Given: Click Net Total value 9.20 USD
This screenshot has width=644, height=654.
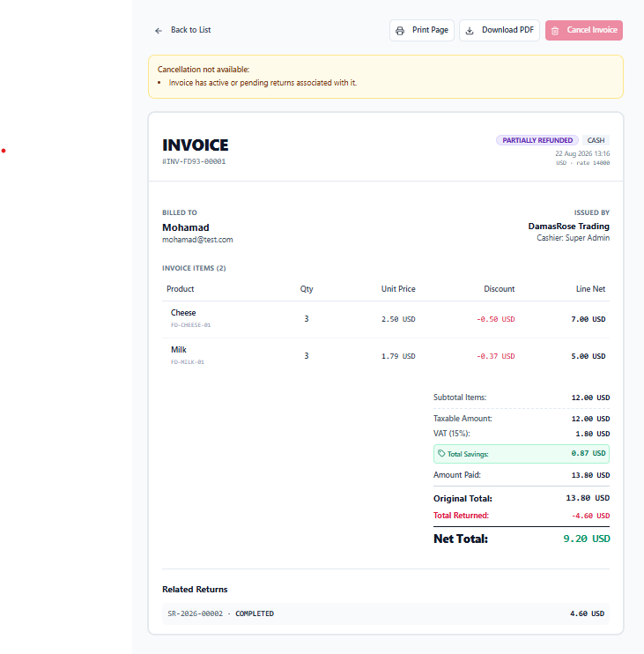Looking at the screenshot, I should tap(587, 539).
